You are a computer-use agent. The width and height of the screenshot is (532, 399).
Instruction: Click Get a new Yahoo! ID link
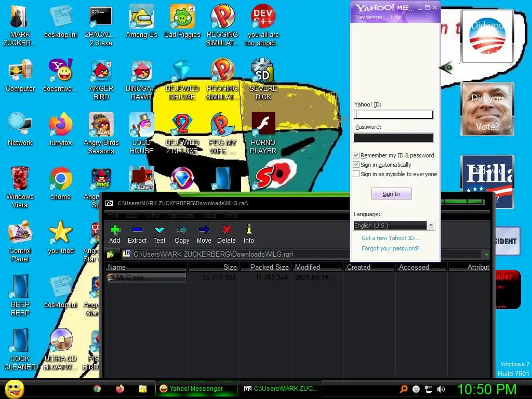coord(391,238)
